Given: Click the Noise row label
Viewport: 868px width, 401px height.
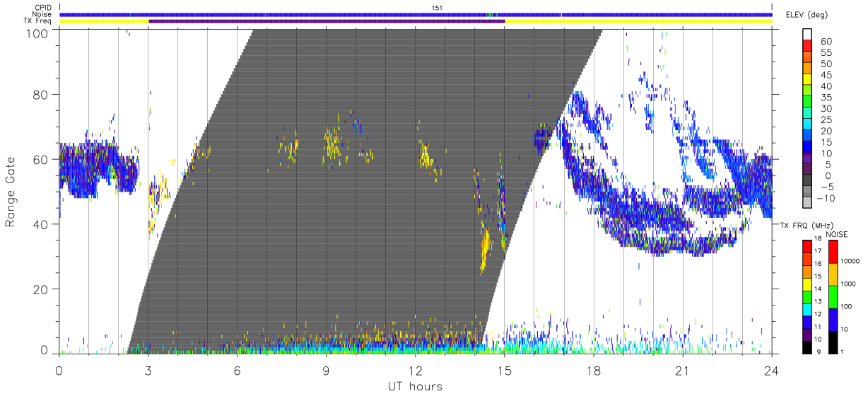Looking at the screenshot, I should point(42,14).
